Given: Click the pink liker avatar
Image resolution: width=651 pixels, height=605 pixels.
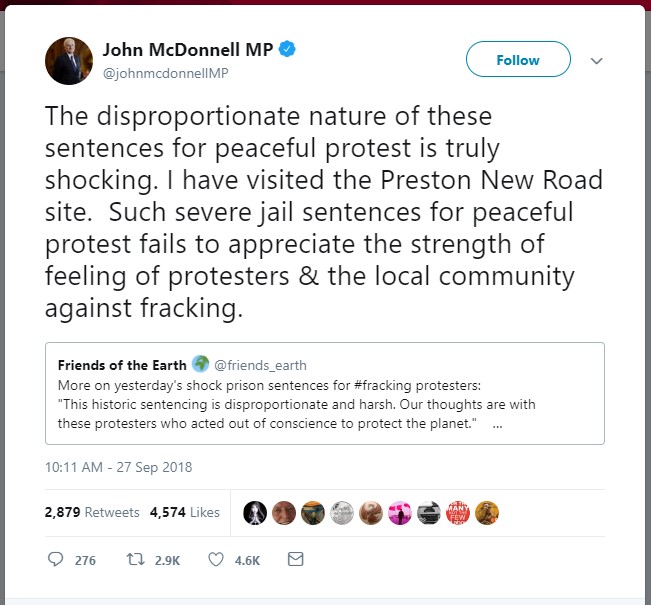Looking at the screenshot, I should click(400, 512).
